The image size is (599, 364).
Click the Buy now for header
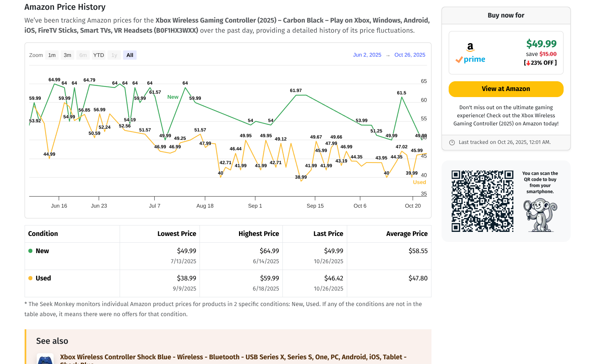coord(506,16)
